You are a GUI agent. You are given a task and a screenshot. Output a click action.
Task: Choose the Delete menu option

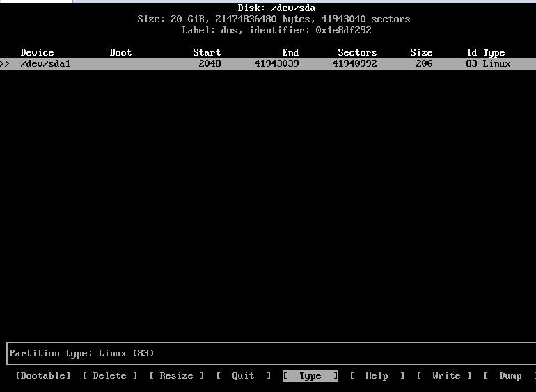point(110,375)
